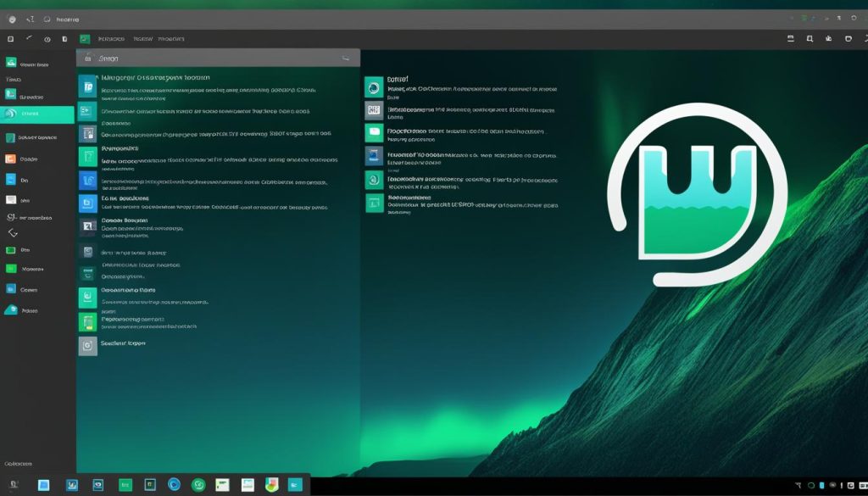Open the blue circular app on the taskbar
This screenshot has width=868, height=496.
[x=174, y=485]
